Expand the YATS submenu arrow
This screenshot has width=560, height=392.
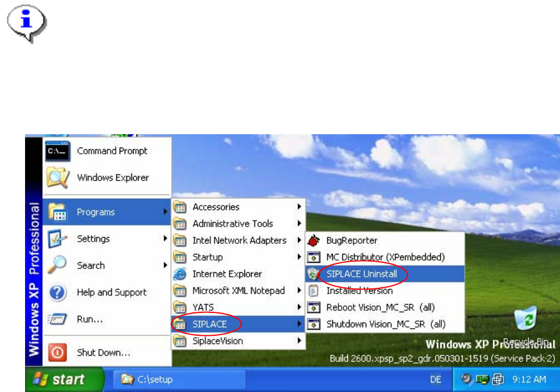(299, 307)
